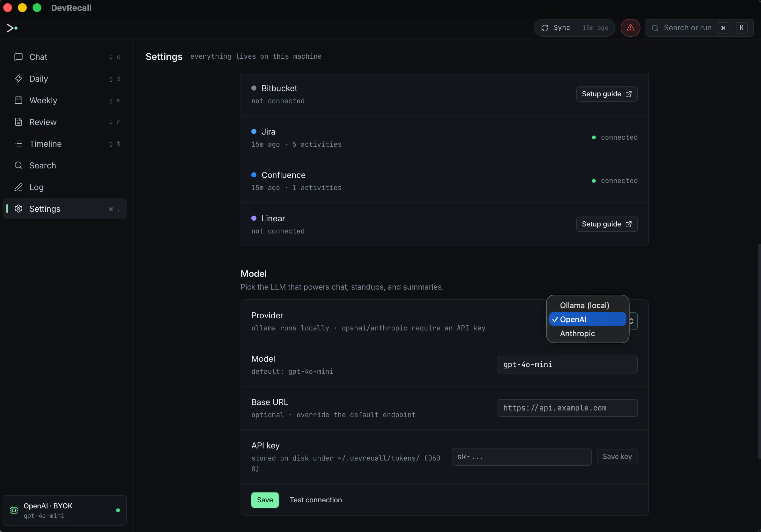761x532 pixels.
Task: Click the Search magnifier icon in sidebar
Action: click(18, 165)
